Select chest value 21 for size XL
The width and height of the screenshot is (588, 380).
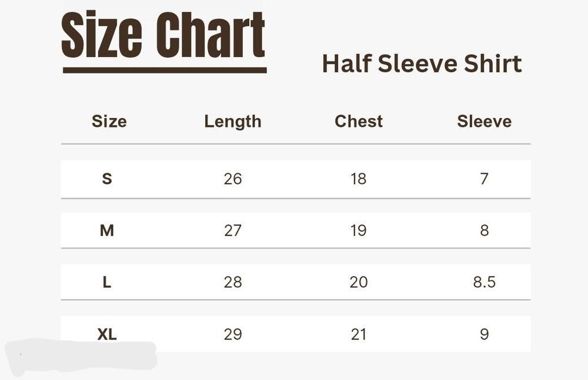[x=358, y=334]
